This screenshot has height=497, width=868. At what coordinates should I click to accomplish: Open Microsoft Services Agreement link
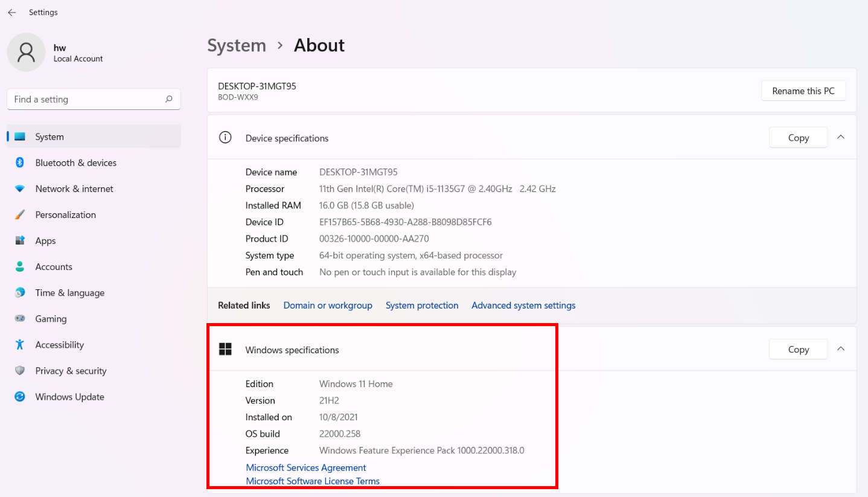click(306, 467)
